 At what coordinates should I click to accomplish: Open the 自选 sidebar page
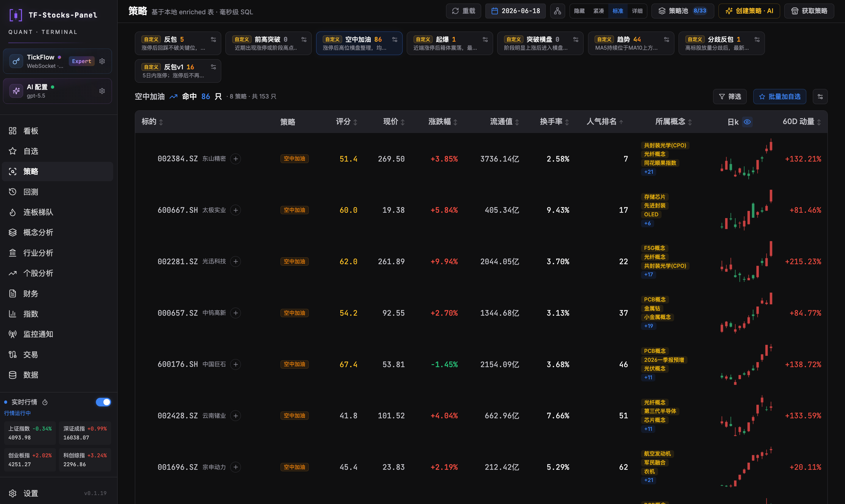57,151
